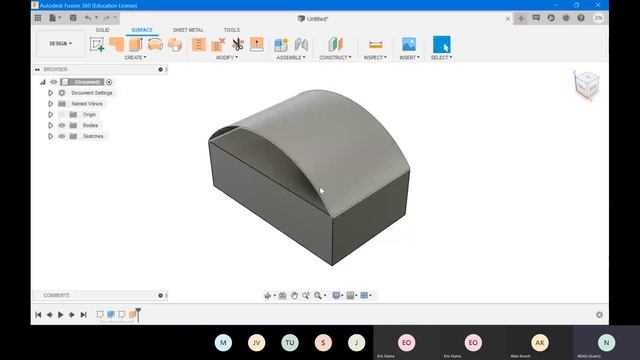Close the Untitled document tab

click(x=508, y=19)
